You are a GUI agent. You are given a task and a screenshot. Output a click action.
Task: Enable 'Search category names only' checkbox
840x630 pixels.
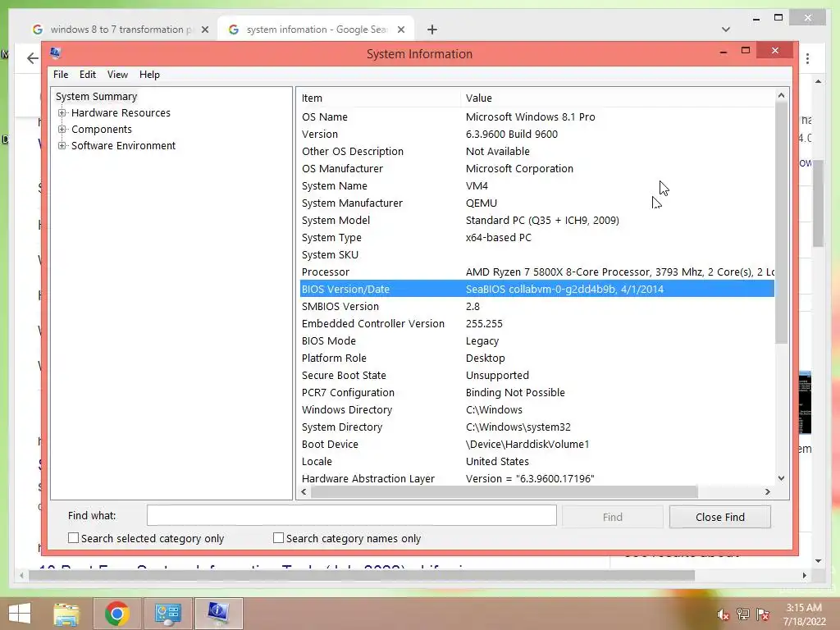[x=278, y=538]
